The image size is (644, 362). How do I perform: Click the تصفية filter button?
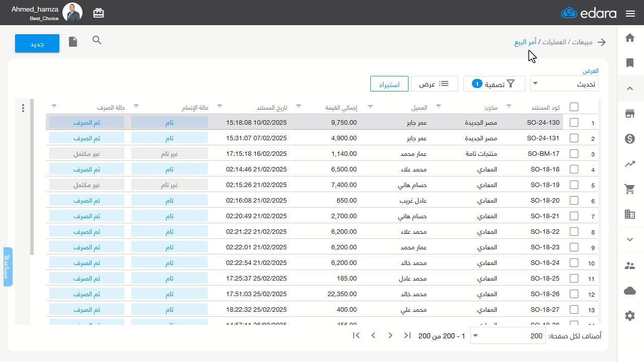coord(494,84)
